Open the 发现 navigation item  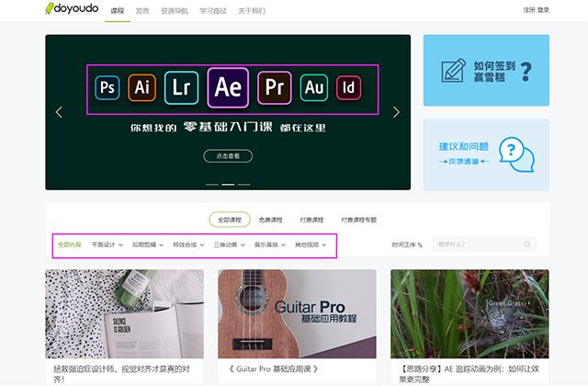(142, 11)
